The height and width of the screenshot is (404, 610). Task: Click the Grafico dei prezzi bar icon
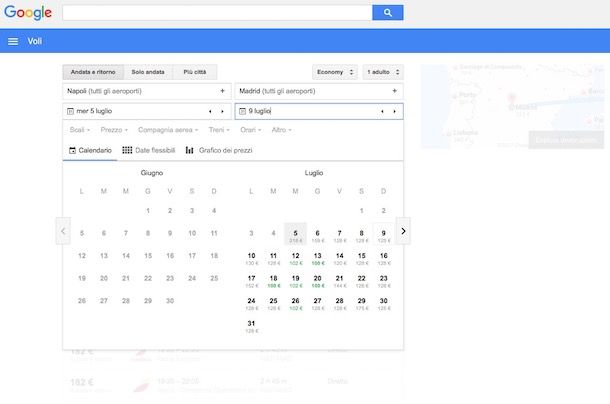tap(189, 150)
